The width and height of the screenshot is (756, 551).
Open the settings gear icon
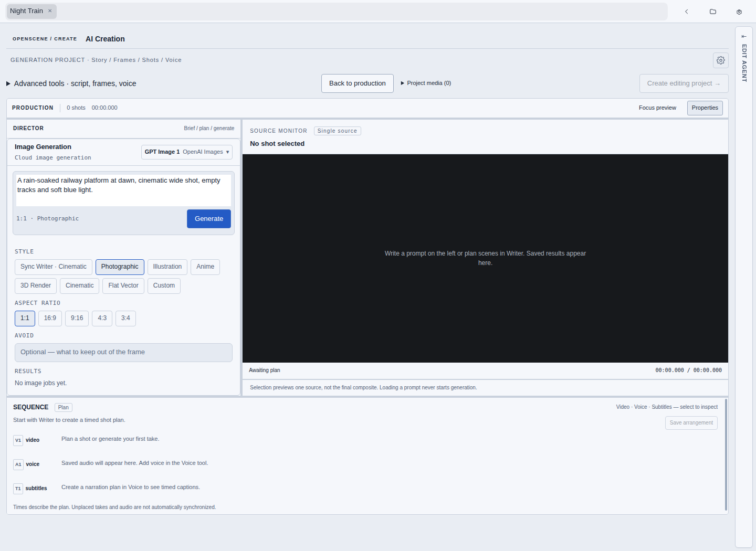coord(721,60)
